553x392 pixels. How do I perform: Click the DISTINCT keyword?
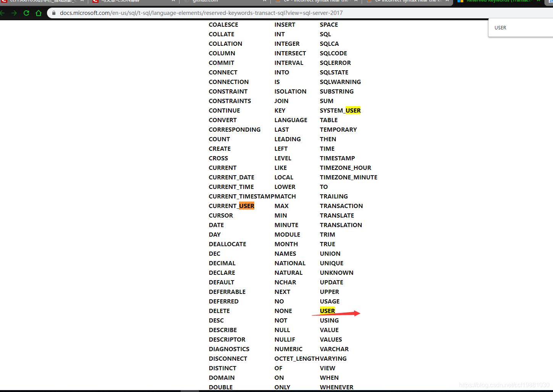[223, 368]
